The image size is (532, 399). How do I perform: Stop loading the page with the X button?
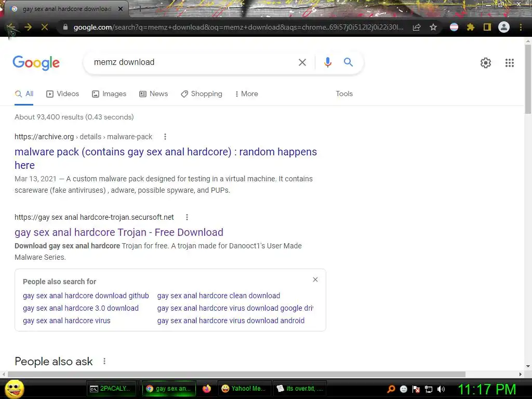[45, 27]
